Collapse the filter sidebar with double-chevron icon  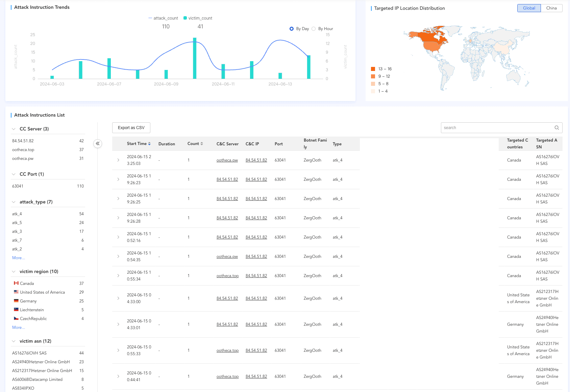coord(98,144)
